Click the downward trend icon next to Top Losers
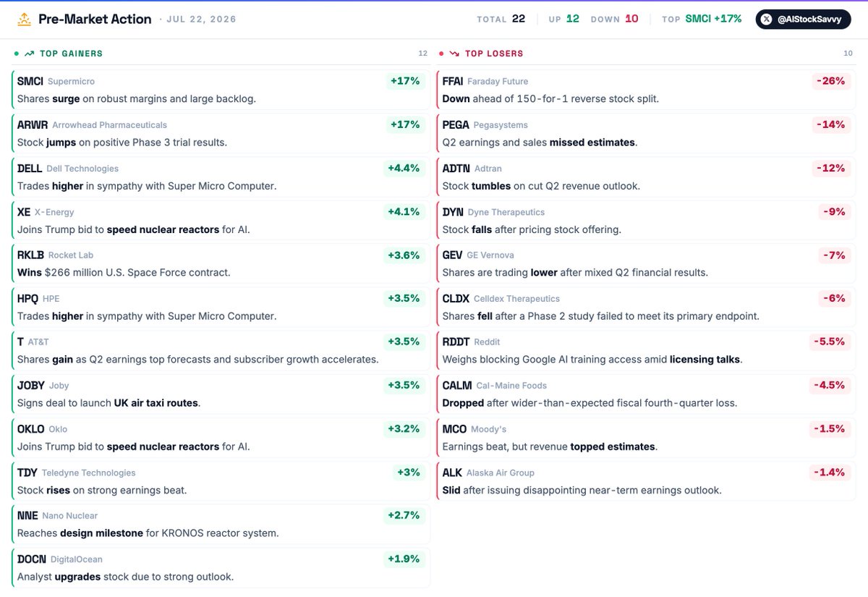Screen dimensions: 868x597 click(x=455, y=54)
